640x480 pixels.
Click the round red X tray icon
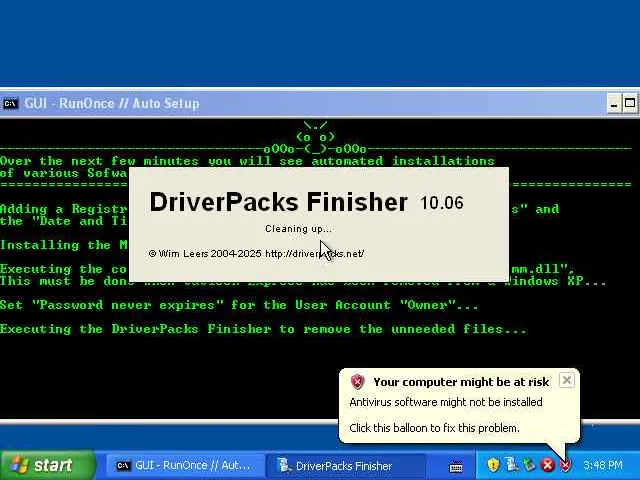click(547, 464)
